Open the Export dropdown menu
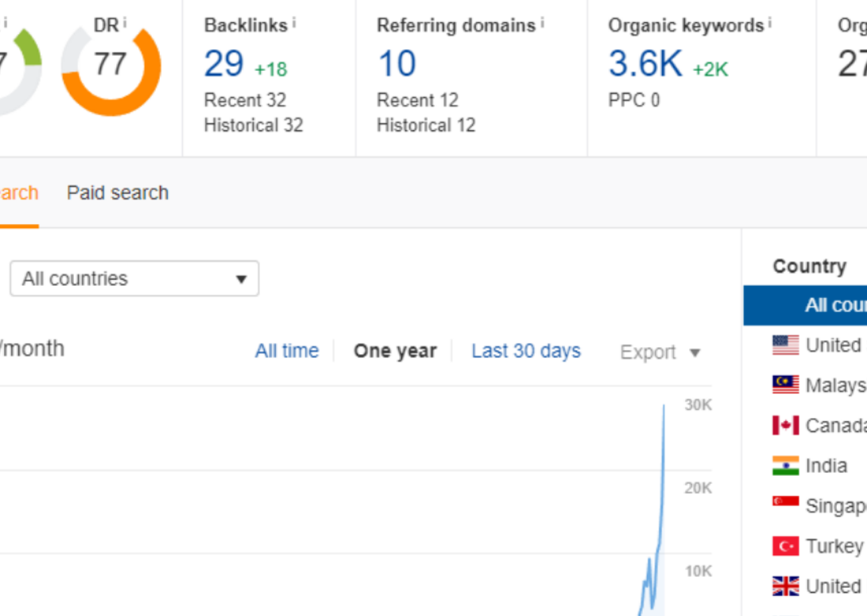The height and width of the screenshot is (616, 867). click(660, 352)
